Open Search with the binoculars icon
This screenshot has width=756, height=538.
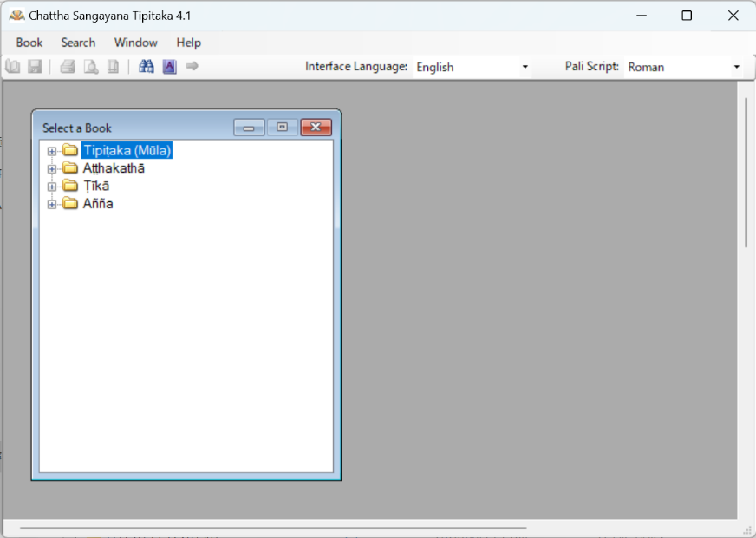point(147,67)
